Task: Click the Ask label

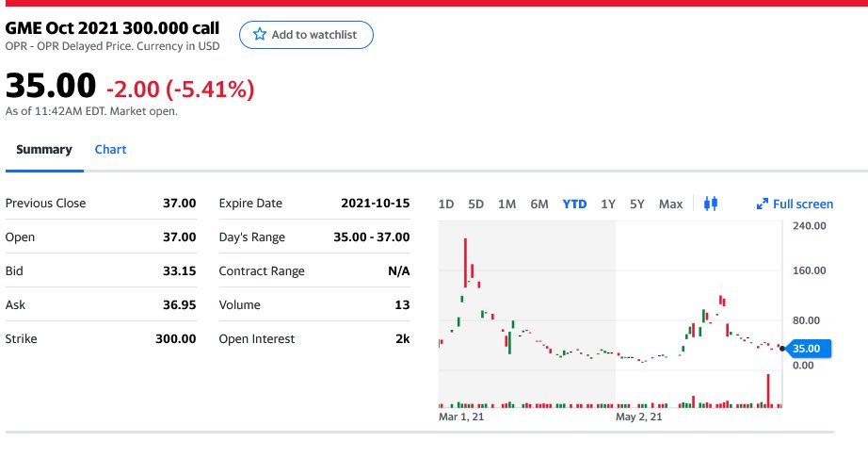Action: pyautogui.click(x=15, y=304)
